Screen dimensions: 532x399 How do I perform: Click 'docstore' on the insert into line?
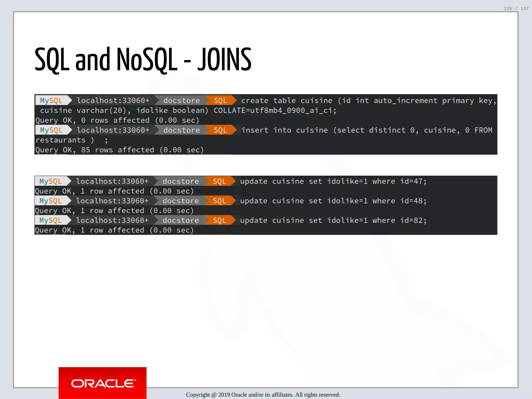click(x=182, y=130)
